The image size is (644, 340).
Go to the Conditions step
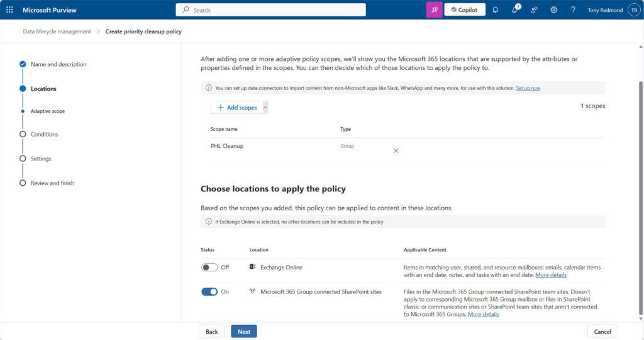click(45, 134)
